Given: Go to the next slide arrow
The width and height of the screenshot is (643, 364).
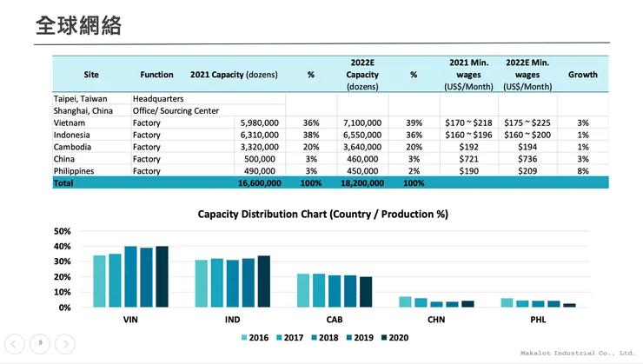Looking at the screenshot, I should coord(65,344).
